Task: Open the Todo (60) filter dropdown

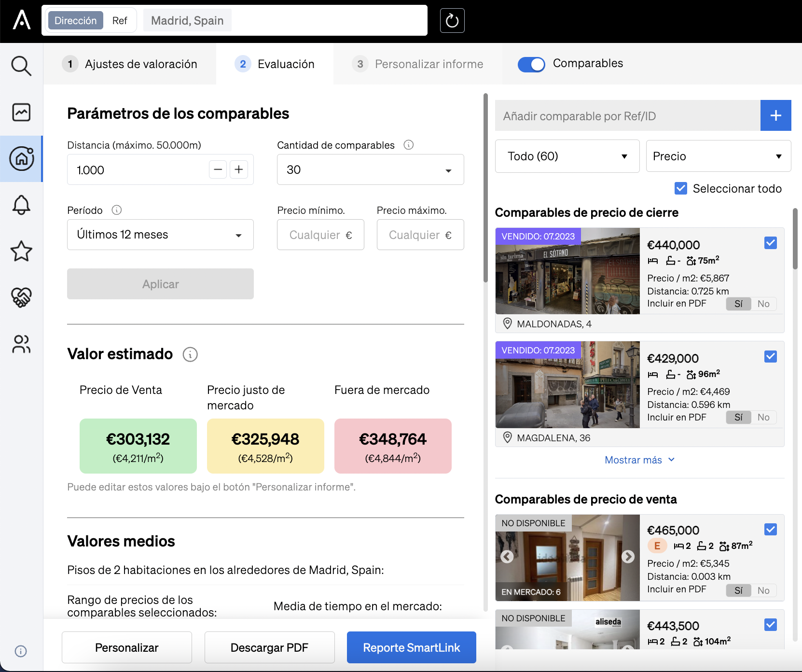Action: coord(567,156)
